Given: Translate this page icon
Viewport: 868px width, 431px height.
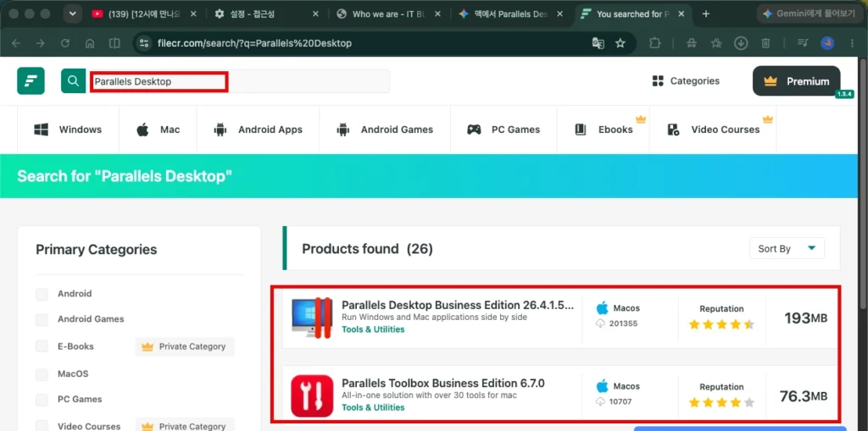Looking at the screenshot, I should pos(598,43).
